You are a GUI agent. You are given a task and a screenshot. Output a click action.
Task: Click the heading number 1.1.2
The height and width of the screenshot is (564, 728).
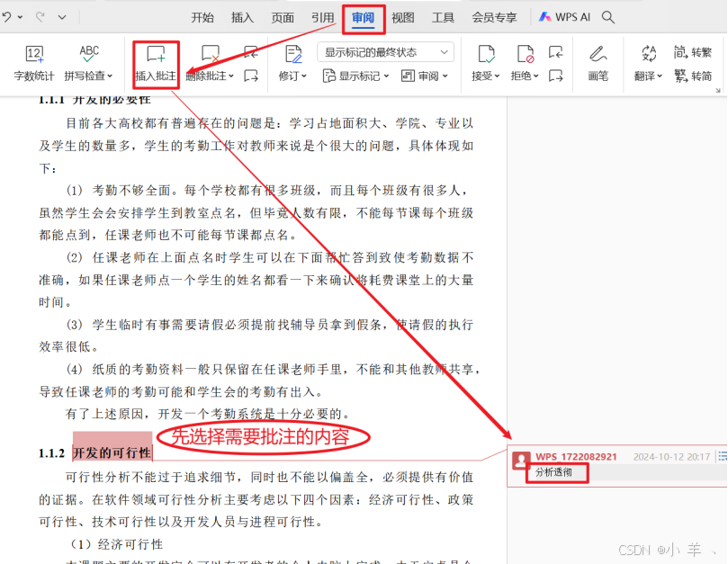[51, 453]
